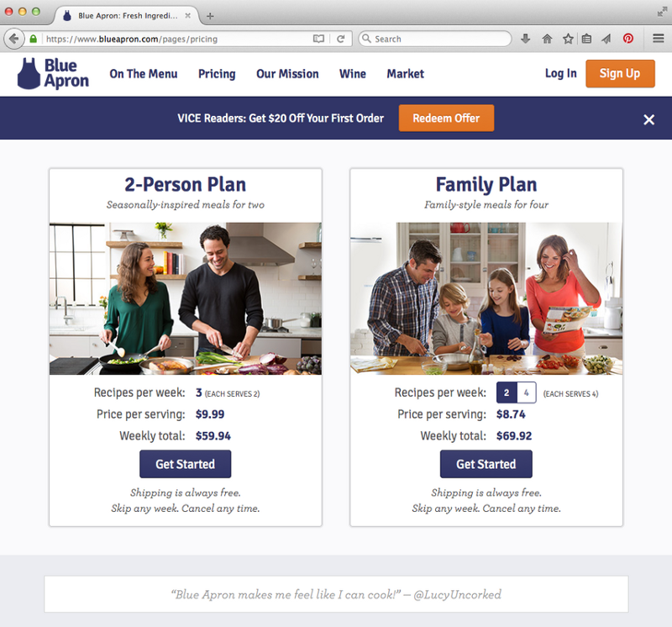Image resolution: width=672 pixels, height=627 pixels.
Task: Open a new browser tab
Action: 210,16
